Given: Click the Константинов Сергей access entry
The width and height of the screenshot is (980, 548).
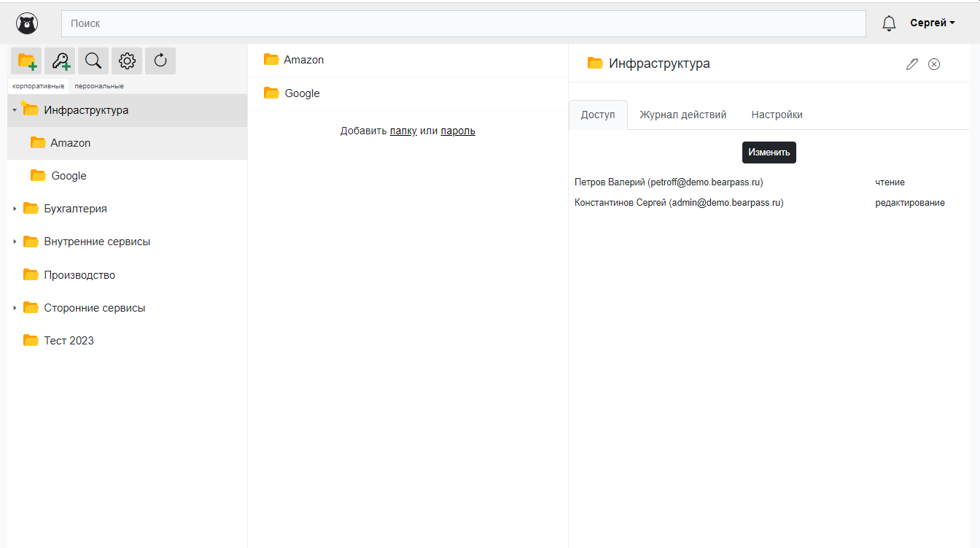Looking at the screenshot, I should pyautogui.click(x=679, y=203).
